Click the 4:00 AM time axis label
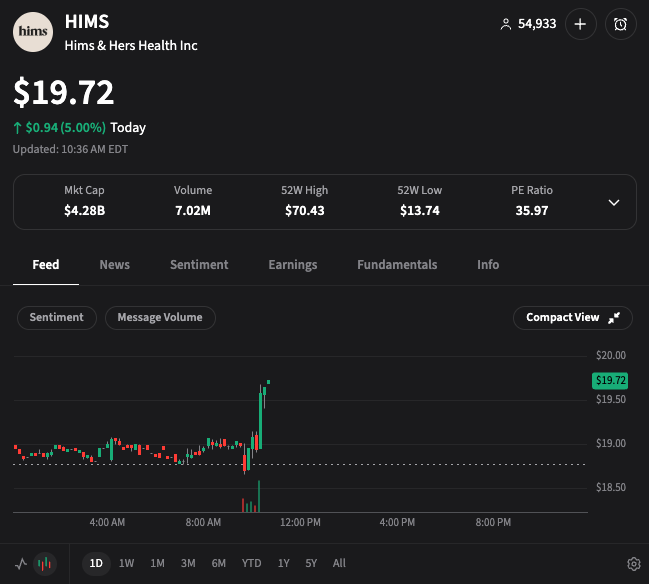Screen dimensions: 649x584 [x=107, y=522]
